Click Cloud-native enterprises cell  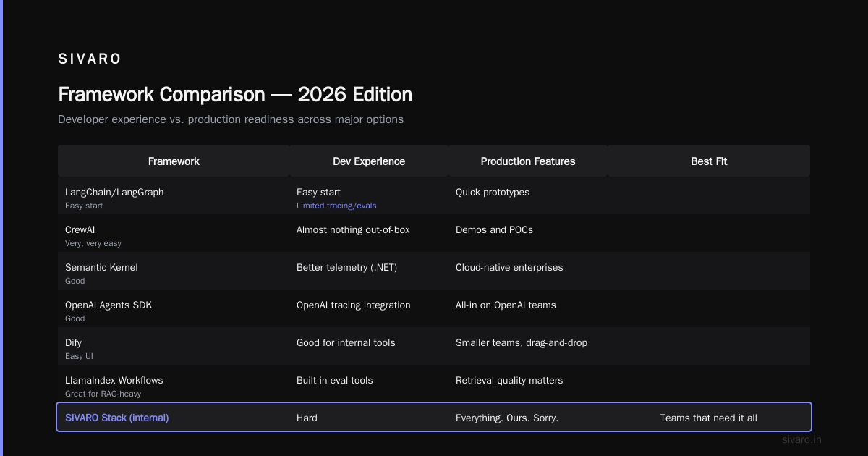[509, 267]
